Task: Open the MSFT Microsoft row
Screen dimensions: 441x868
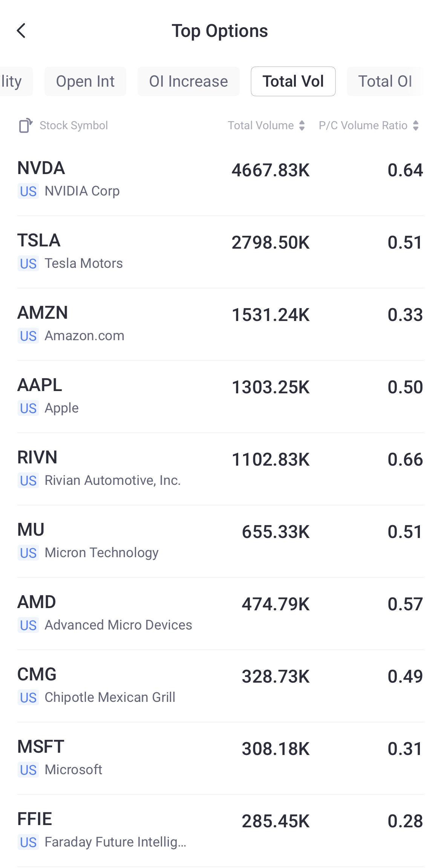Action: point(220,758)
